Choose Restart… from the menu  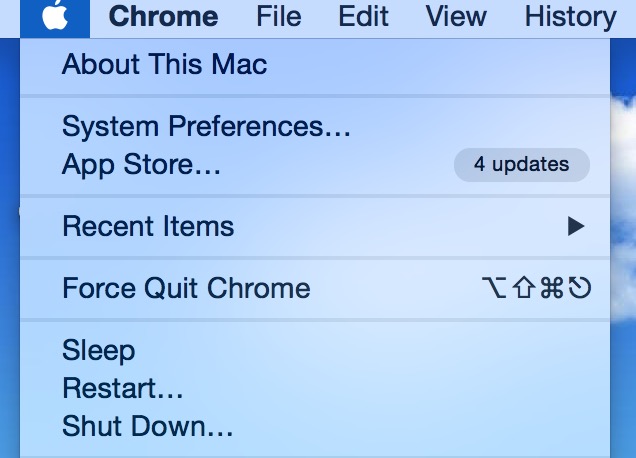[x=122, y=388]
